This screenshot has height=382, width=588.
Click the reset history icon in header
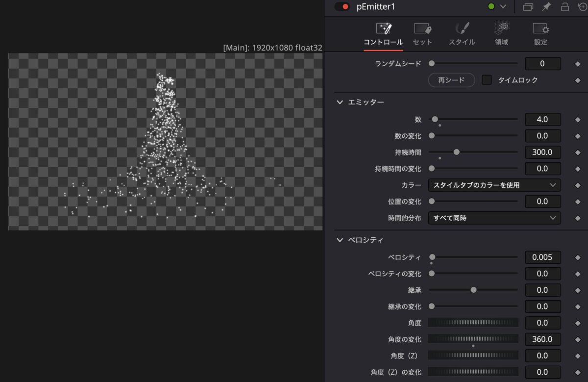583,7
